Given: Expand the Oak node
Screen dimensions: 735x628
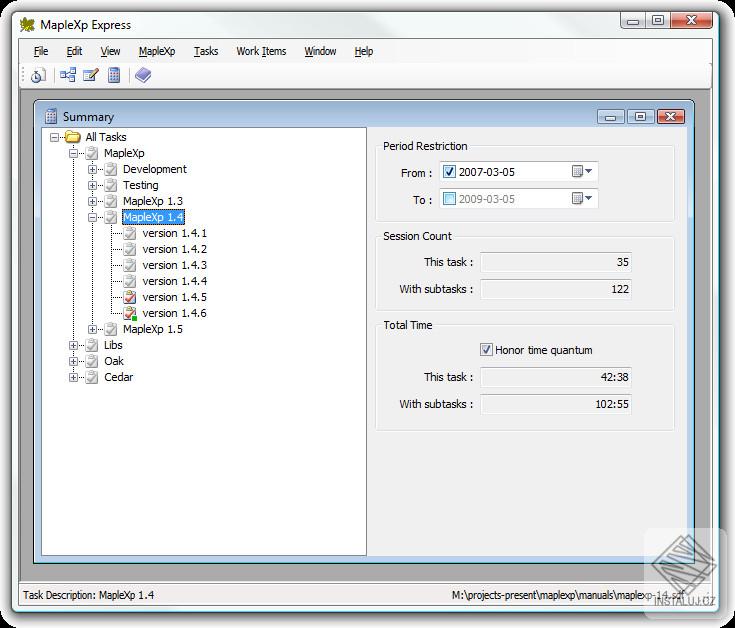Looking at the screenshot, I should click(x=73, y=361).
